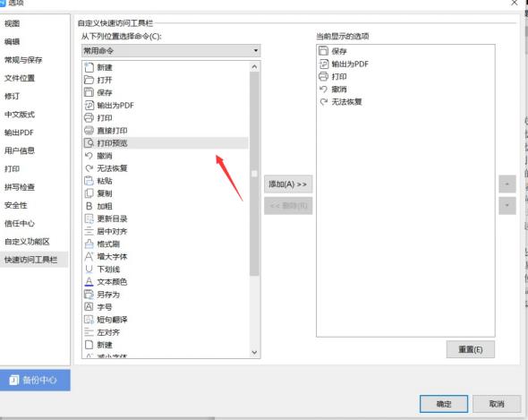Open the 视图 options category
Screen dimensions: 528x420
point(13,23)
